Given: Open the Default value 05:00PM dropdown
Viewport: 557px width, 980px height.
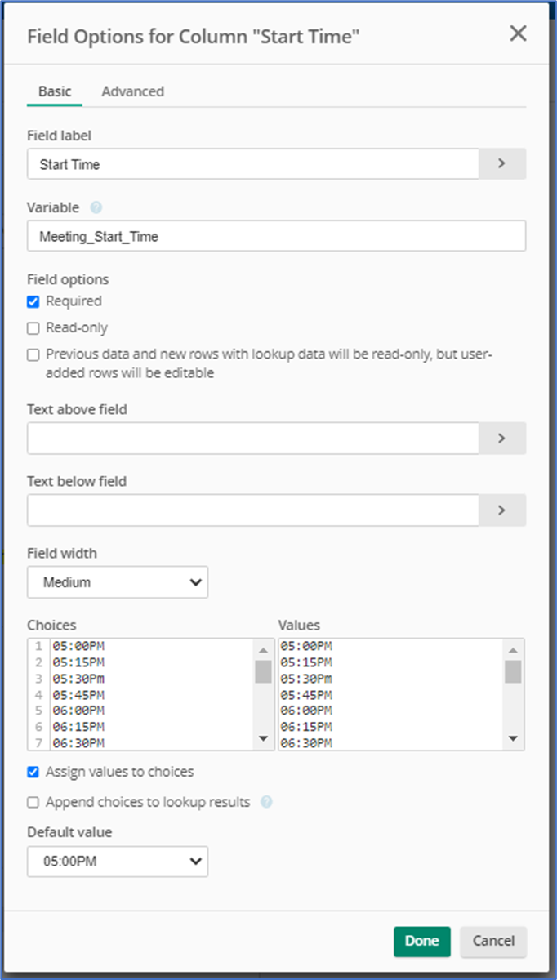Looking at the screenshot, I should [x=118, y=861].
